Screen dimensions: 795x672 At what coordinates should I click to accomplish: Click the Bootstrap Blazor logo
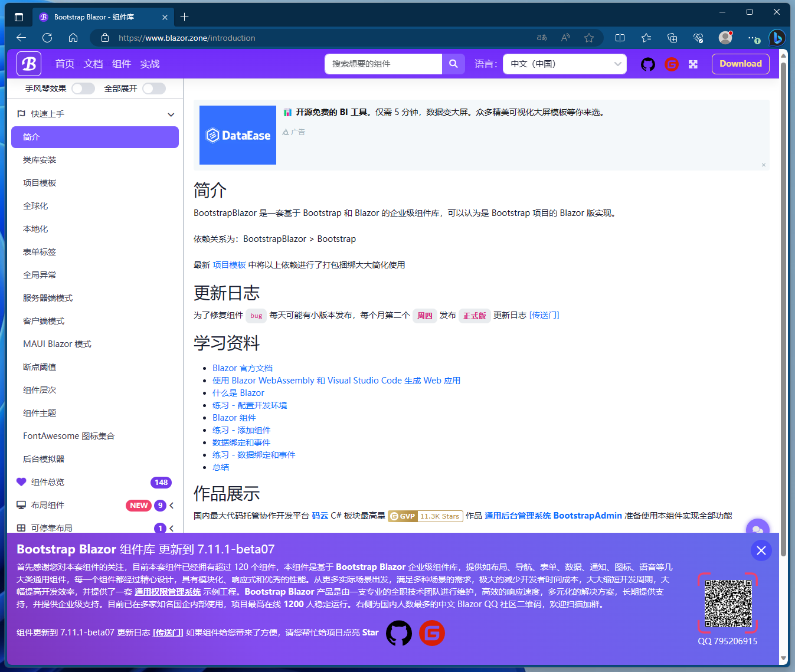[28, 64]
